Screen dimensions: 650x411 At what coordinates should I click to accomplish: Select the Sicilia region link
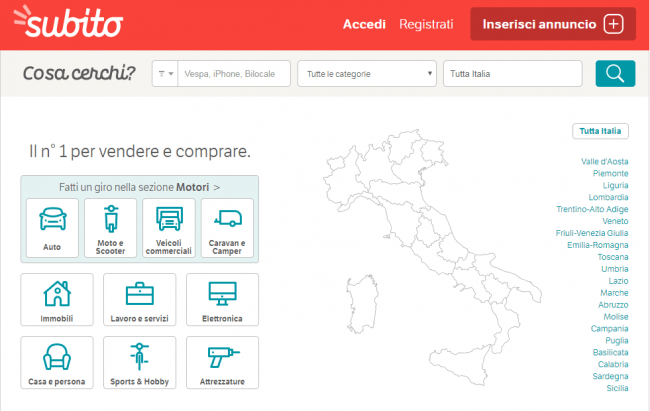click(x=617, y=388)
